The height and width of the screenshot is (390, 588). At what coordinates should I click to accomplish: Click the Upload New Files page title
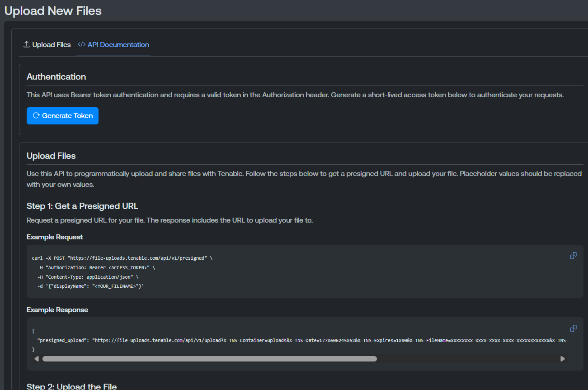click(x=53, y=11)
